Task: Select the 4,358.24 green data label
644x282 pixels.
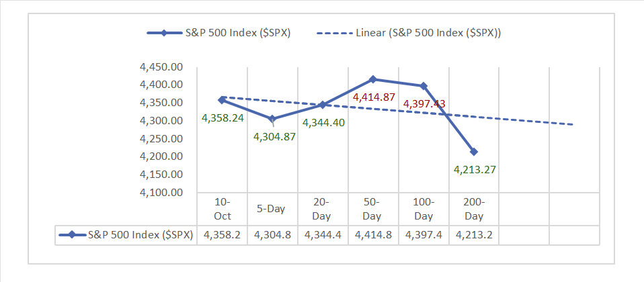Action: tap(223, 117)
